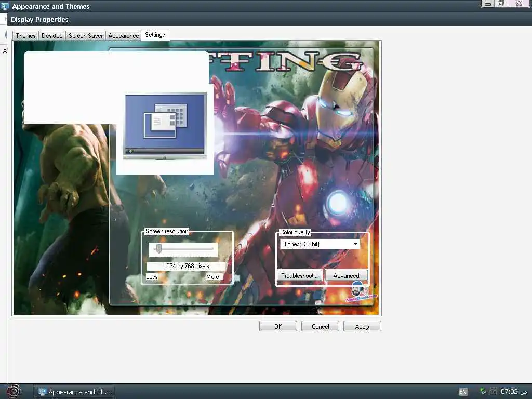Apply the display settings
532x399 pixels.
(362, 326)
